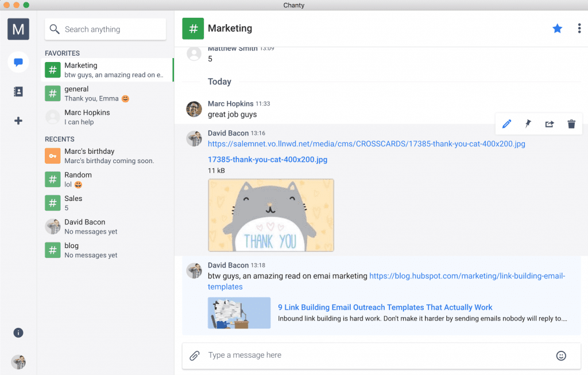Viewport: 588px width, 375px height.
Task: Click the hash icon next to blog
Action: 52,250
